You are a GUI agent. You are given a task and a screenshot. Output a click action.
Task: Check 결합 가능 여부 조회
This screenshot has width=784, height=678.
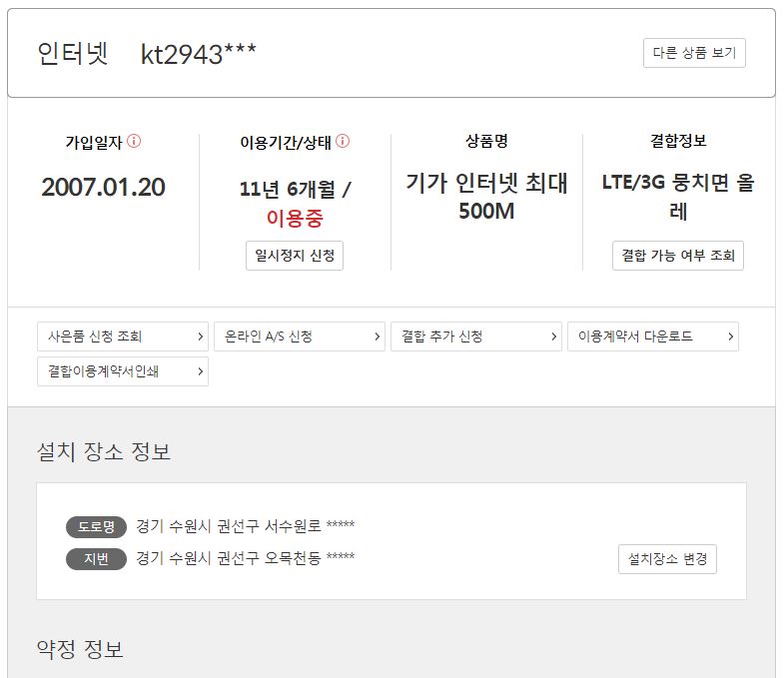(x=677, y=256)
